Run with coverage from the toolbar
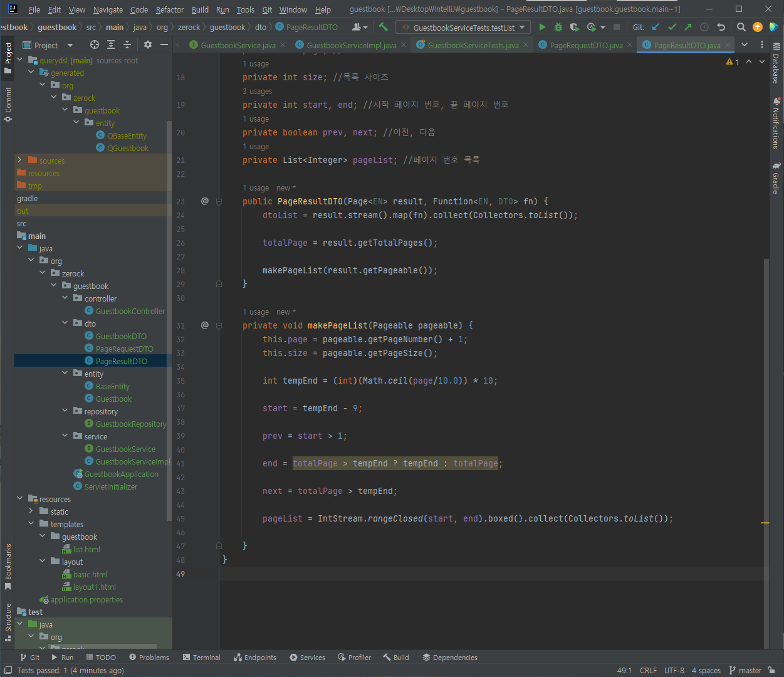This screenshot has width=784, height=677. click(x=574, y=27)
